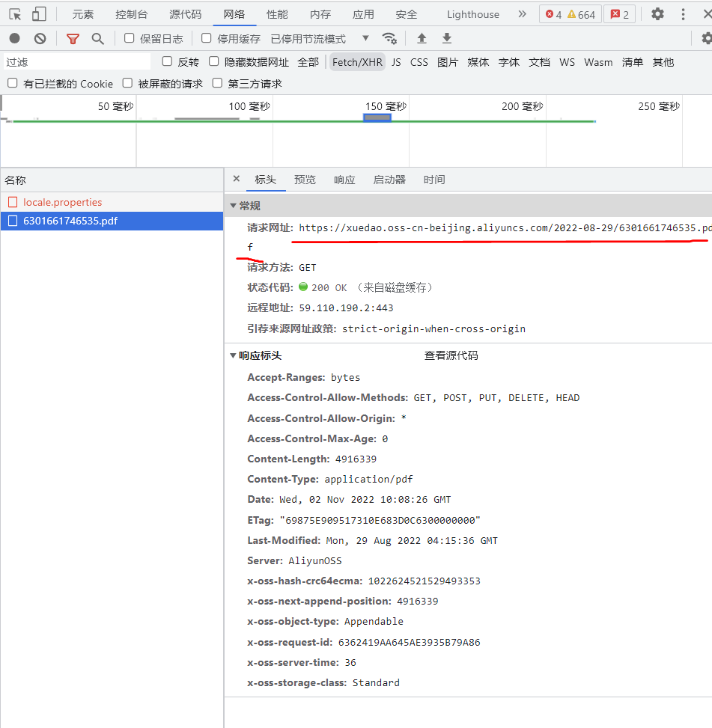
Task: Open the 启动器 detail tab
Action: [x=389, y=180]
